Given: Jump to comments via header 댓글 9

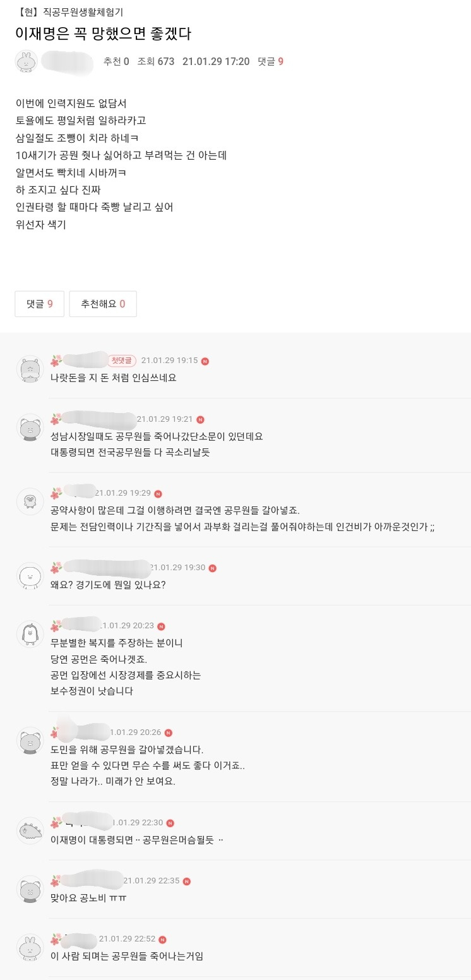Looking at the screenshot, I should click(x=270, y=61).
